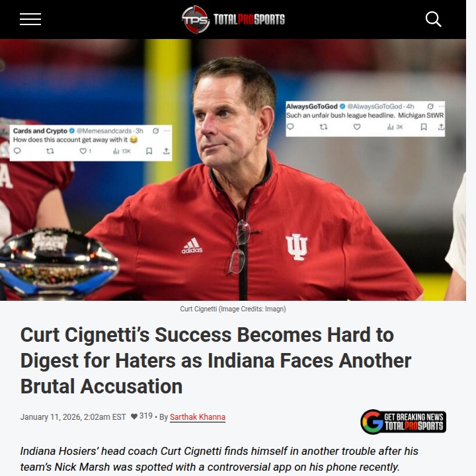Image resolution: width=476 pixels, height=476 pixels.
Task: Click reply icon on Cards and Crypto tweet
Action: 17,151
